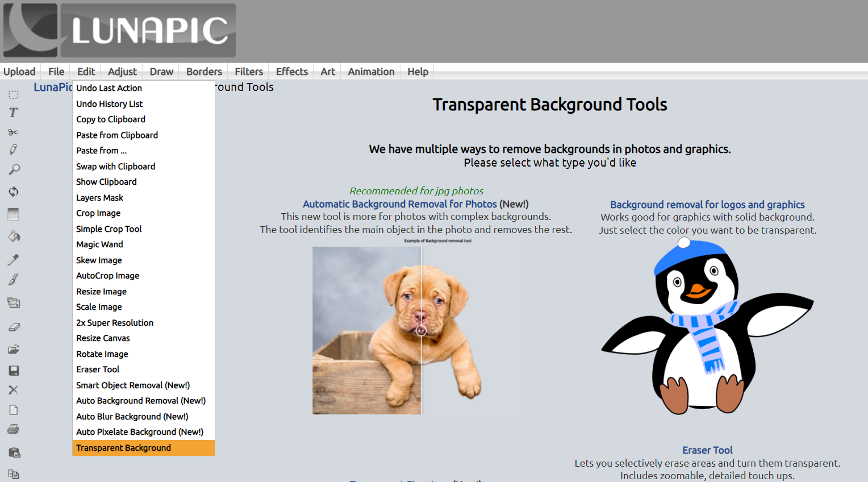Screen dimensions: 868x482
Task: Select the eyedropper color picker tool
Action: point(14,259)
